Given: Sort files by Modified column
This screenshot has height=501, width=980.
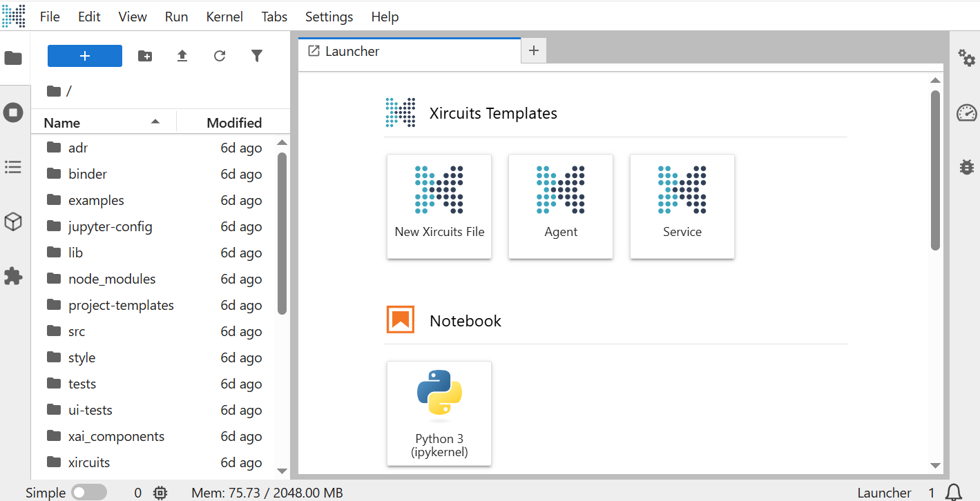Looking at the screenshot, I should (234, 123).
